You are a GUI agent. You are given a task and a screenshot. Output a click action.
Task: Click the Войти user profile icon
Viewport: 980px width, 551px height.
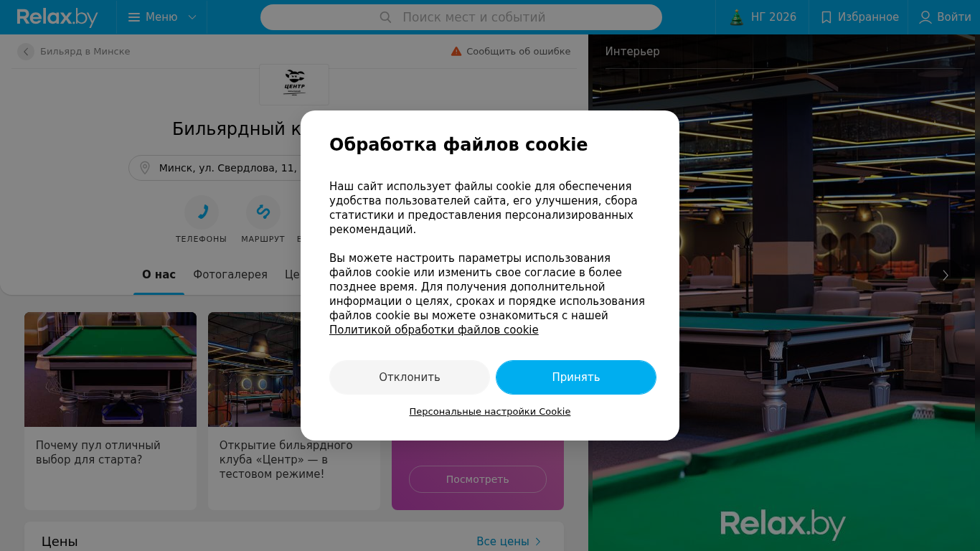click(925, 17)
